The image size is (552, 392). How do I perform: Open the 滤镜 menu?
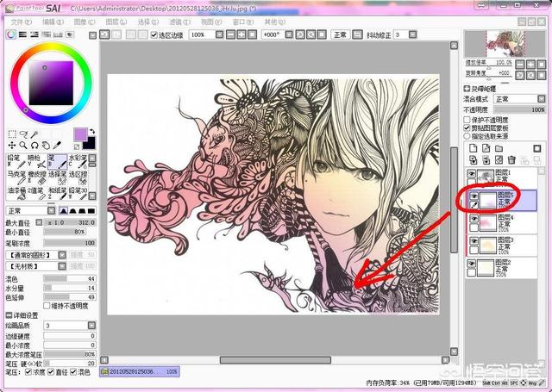point(179,22)
